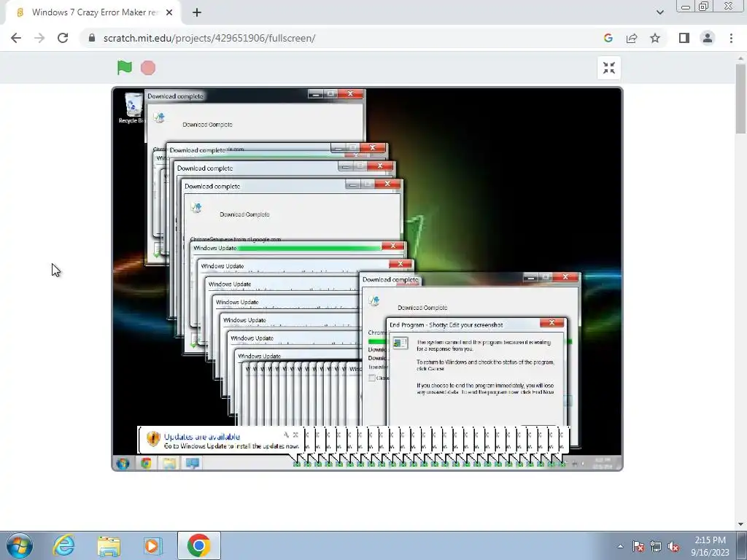
Task: Bookmark this page with the star icon
Action: coord(655,38)
